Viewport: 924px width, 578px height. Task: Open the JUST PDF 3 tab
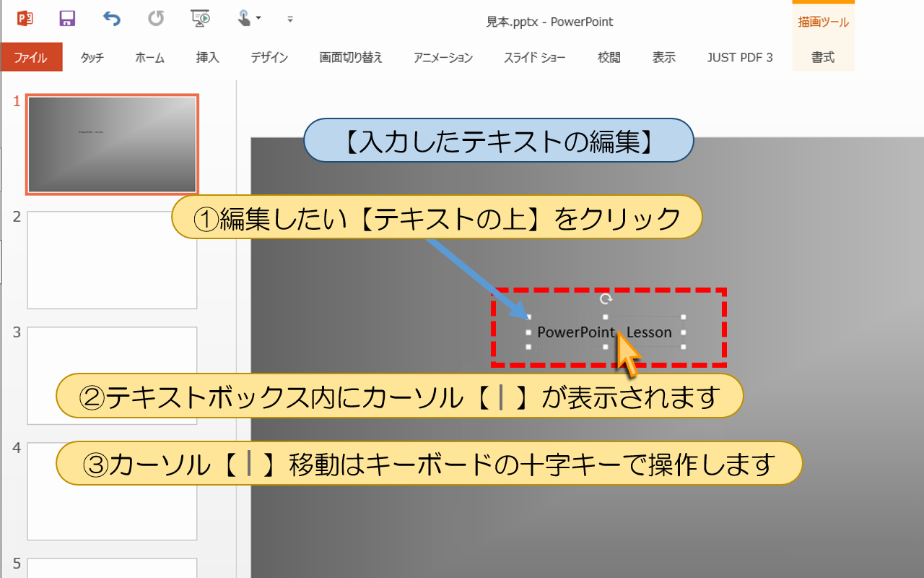(740, 58)
